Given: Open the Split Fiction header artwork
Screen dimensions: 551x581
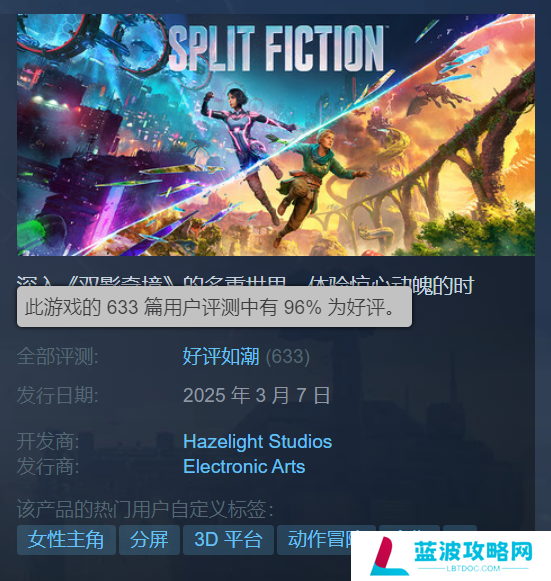Looking at the screenshot, I should pyautogui.click(x=276, y=135).
